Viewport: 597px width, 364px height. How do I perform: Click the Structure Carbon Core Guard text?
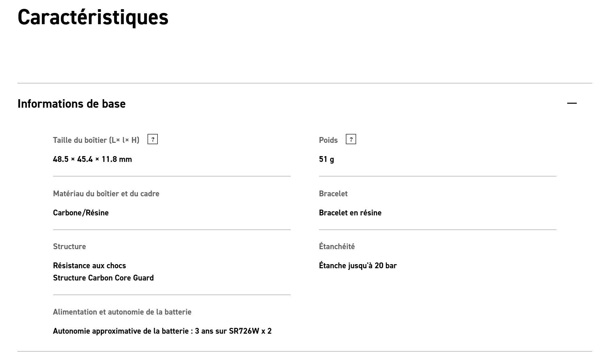[103, 278]
